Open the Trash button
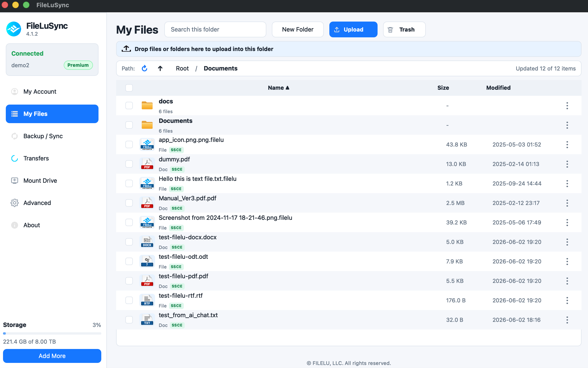The height and width of the screenshot is (368, 588). click(404, 29)
